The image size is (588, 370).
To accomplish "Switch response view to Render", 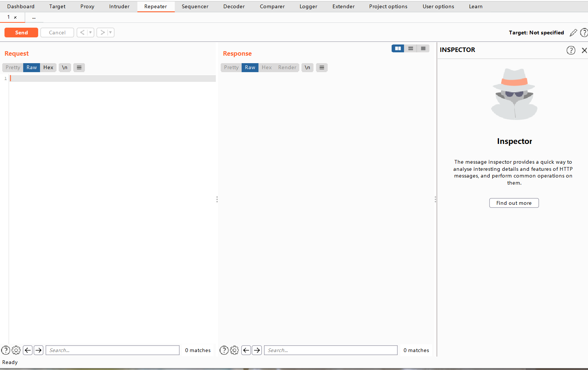I will [x=287, y=67].
